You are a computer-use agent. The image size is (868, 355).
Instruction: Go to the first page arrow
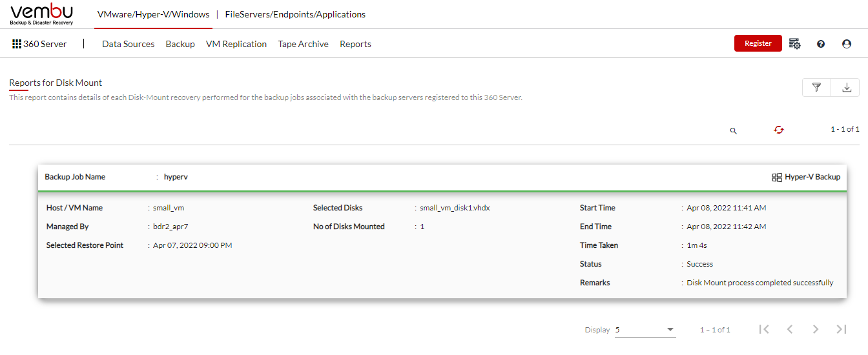point(764,329)
